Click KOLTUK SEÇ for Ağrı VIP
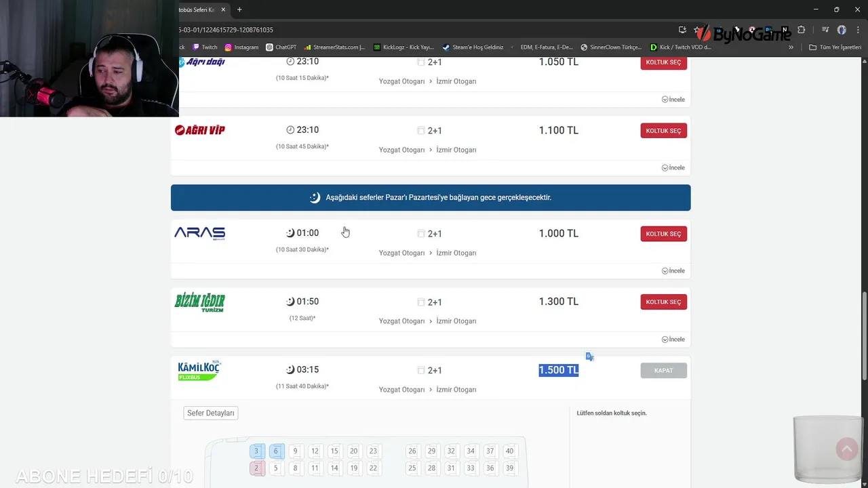Viewport: 868px width, 488px height. coord(663,131)
